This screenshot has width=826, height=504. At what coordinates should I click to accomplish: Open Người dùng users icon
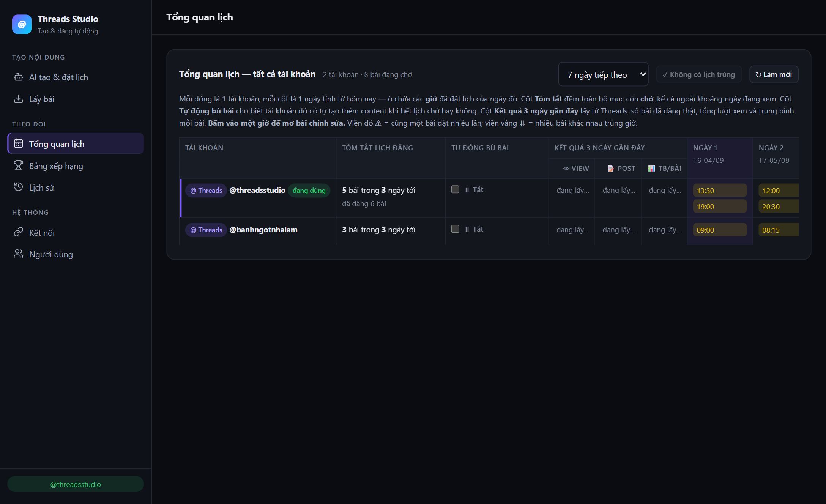point(18,254)
